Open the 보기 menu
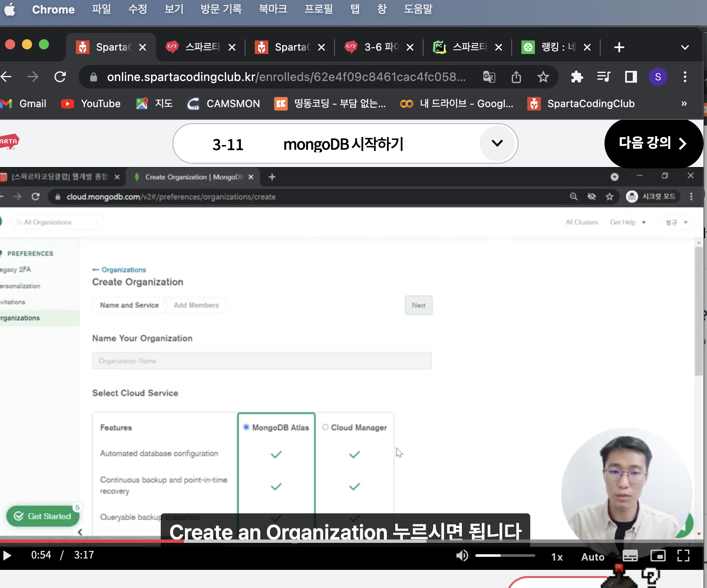The image size is (707, 588). [x=174, y=9]
